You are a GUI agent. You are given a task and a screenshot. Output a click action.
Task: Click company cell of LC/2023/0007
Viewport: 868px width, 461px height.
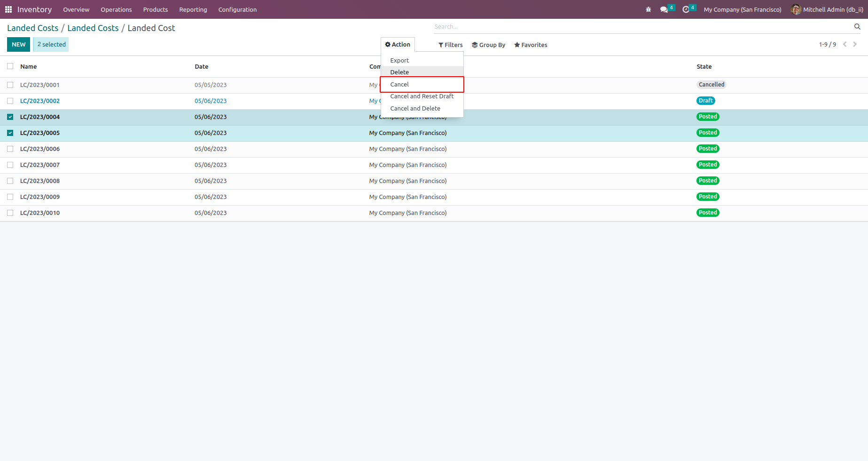point(408,165)
